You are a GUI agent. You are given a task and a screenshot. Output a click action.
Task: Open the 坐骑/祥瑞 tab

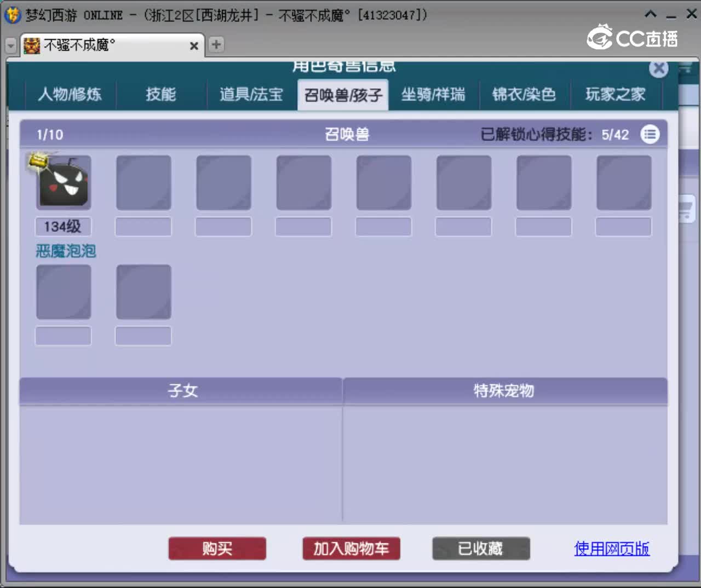(433, 94)
